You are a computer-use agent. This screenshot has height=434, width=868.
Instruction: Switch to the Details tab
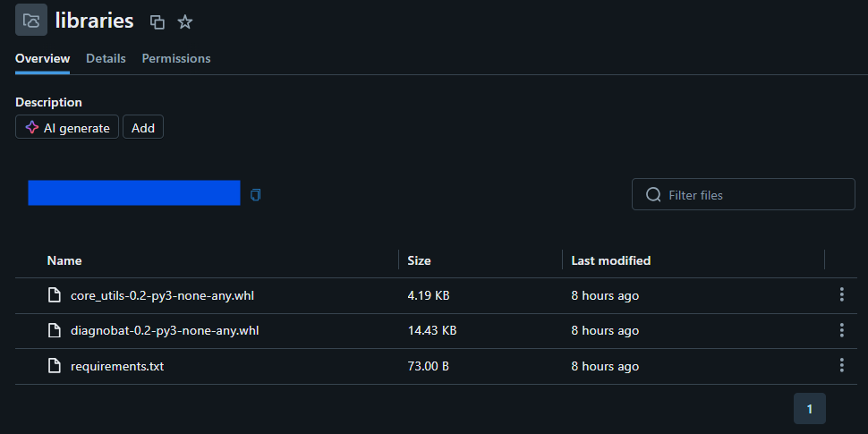106,58
